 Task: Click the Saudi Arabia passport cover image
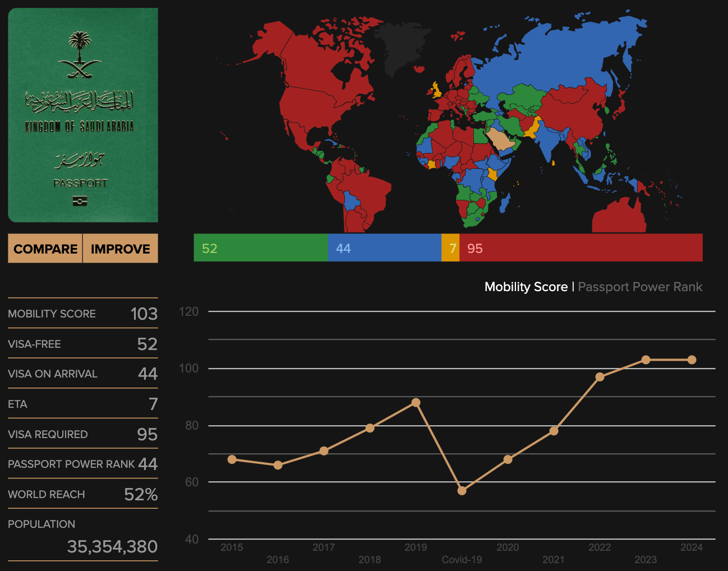83,115
